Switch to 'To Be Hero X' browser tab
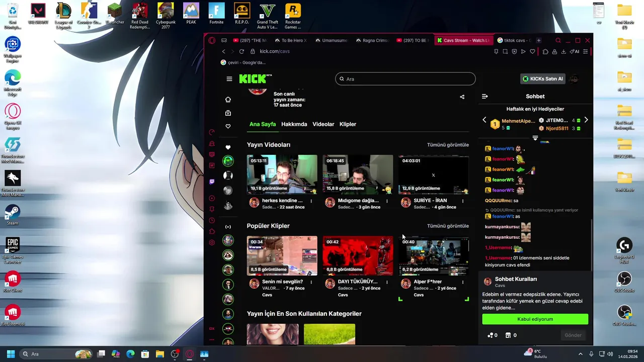 290,40
